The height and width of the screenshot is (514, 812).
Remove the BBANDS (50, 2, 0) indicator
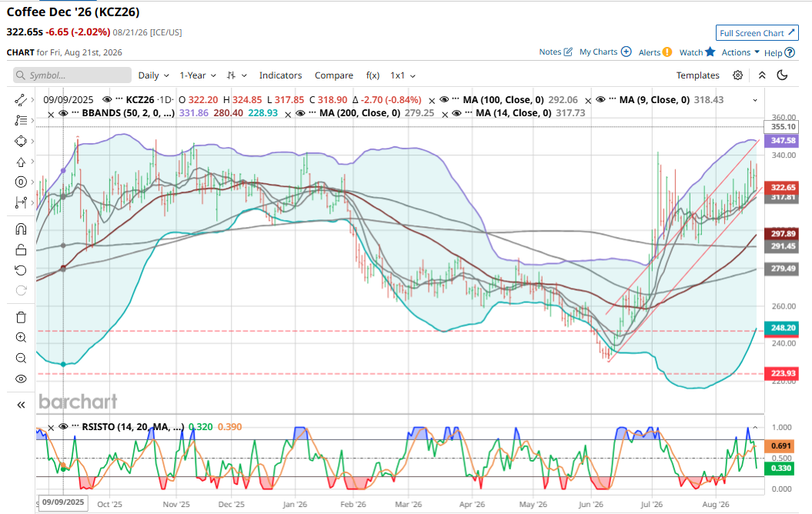coord(51,115)
